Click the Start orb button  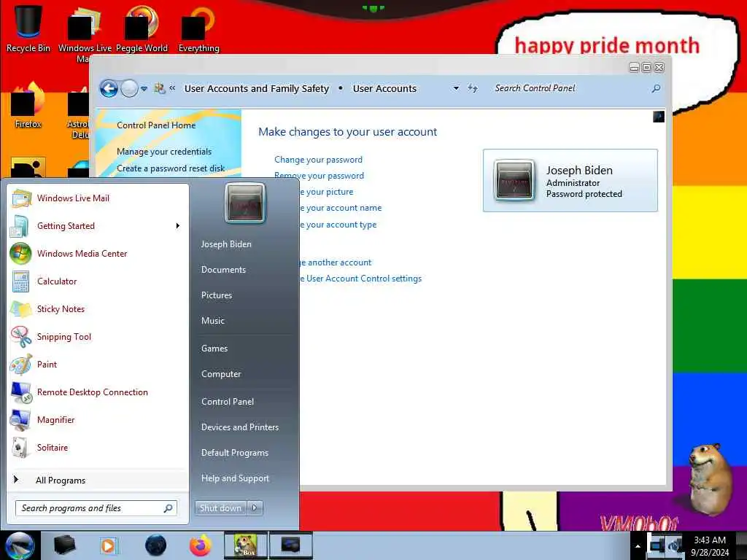pyautogui.click(x=20, y=545)
